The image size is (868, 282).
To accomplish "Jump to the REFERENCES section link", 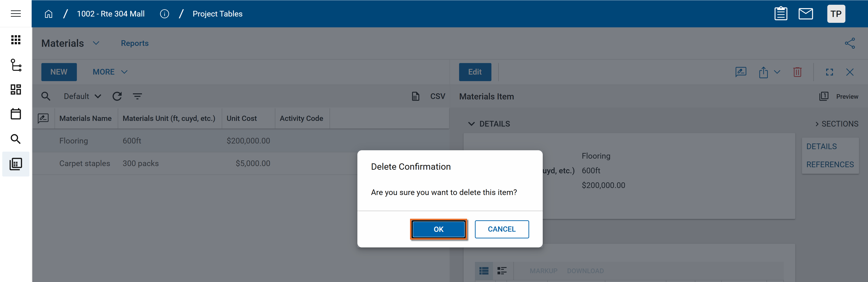I will 830,164.
